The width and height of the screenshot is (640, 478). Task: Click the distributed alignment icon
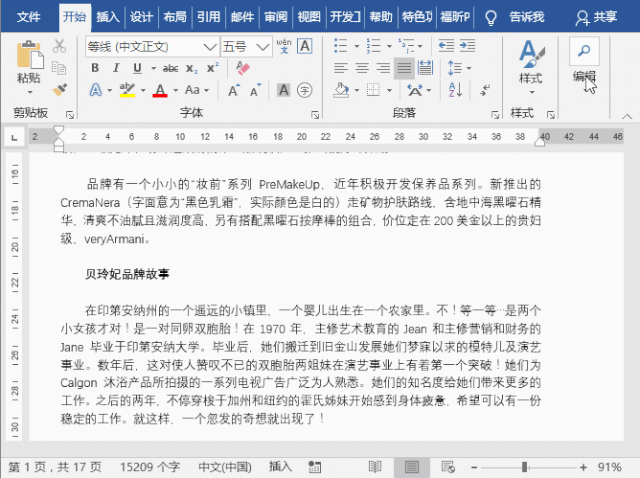click(x=425, y=68)
